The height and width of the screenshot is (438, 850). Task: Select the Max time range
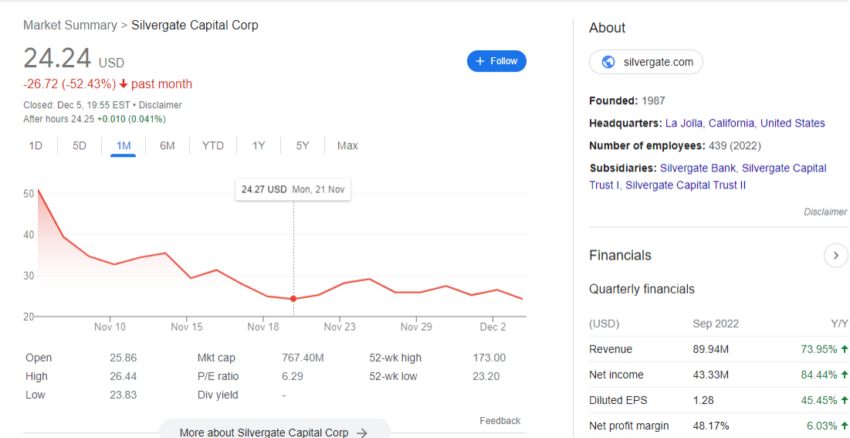pos(347,146)
